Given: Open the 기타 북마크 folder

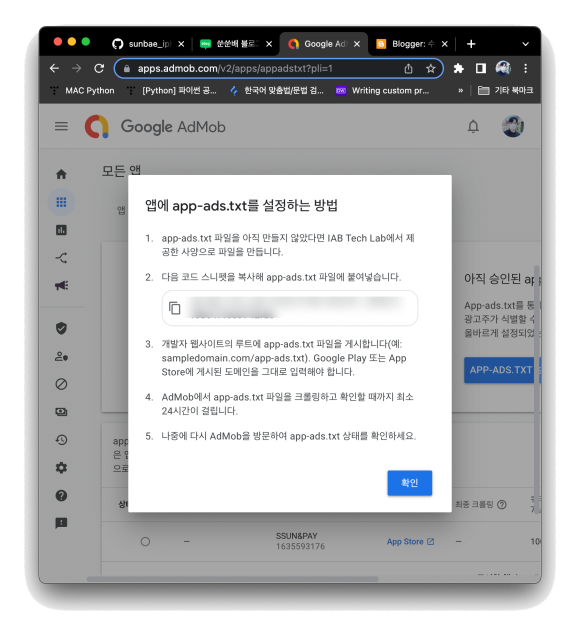Looking at the screenshot, I should [505, 90].
